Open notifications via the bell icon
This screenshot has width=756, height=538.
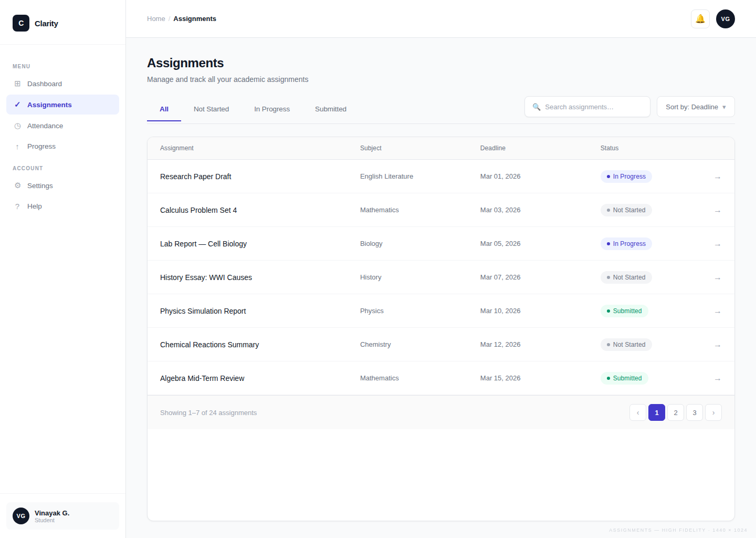[700, 18]
